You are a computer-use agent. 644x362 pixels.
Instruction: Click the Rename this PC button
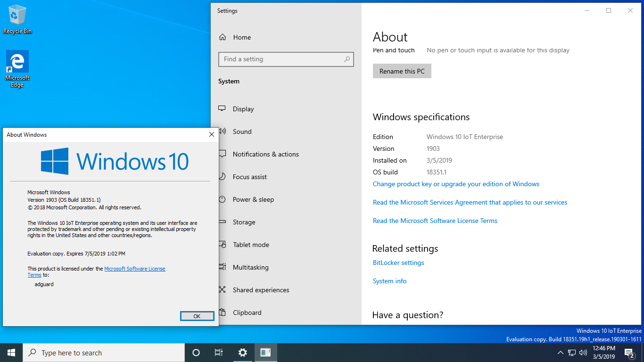[402, 71]
